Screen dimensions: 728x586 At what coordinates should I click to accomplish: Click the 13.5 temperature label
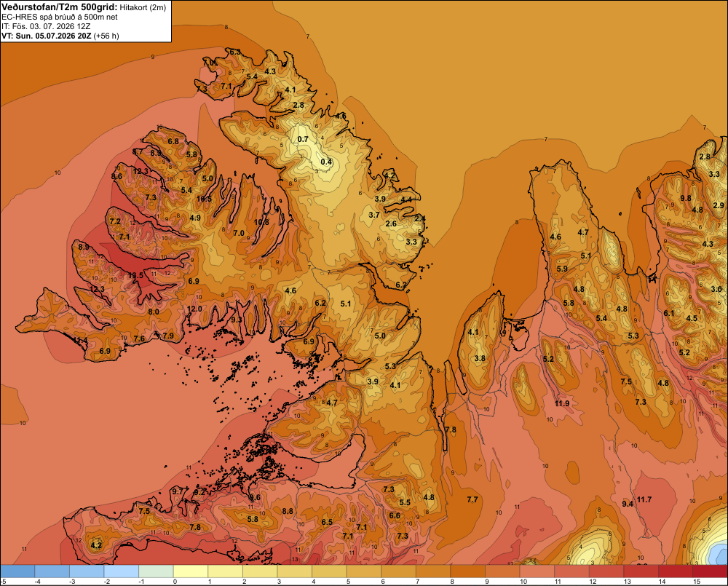point(135,275)
